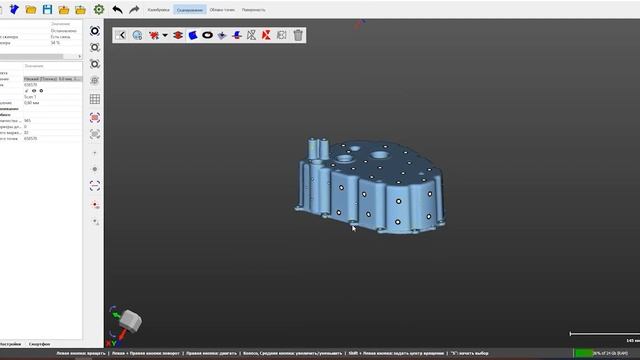The height and width of the screenshot is (360, 640).
Task: Click the first import folder-with-arrow icon
Action: 64,9
